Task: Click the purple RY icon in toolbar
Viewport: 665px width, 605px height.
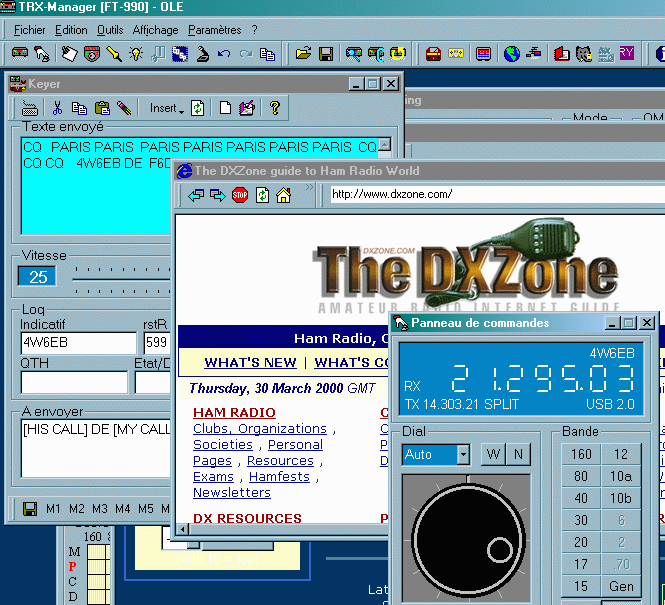Action: [x=626, y=53]
